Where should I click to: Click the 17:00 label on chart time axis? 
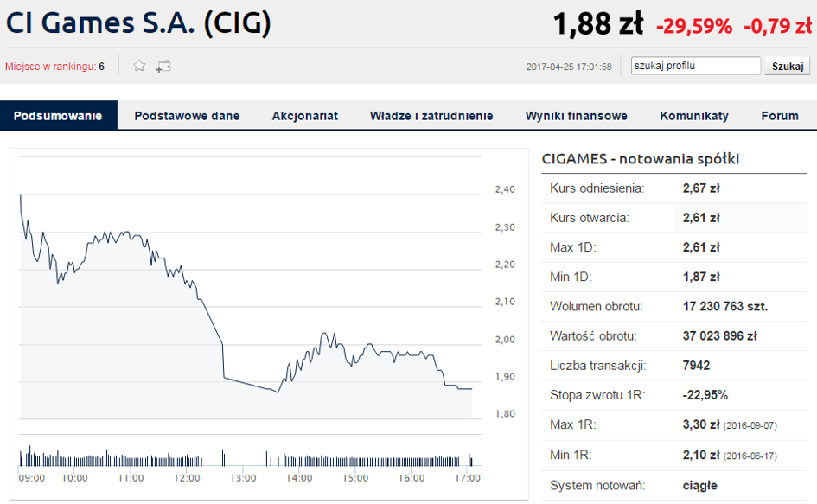tap(468, 478)
